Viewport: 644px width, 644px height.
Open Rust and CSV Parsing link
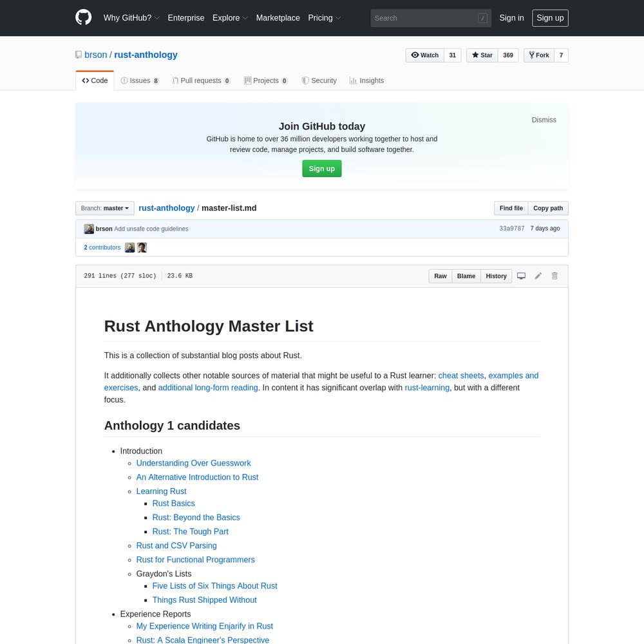pos(176,545)
